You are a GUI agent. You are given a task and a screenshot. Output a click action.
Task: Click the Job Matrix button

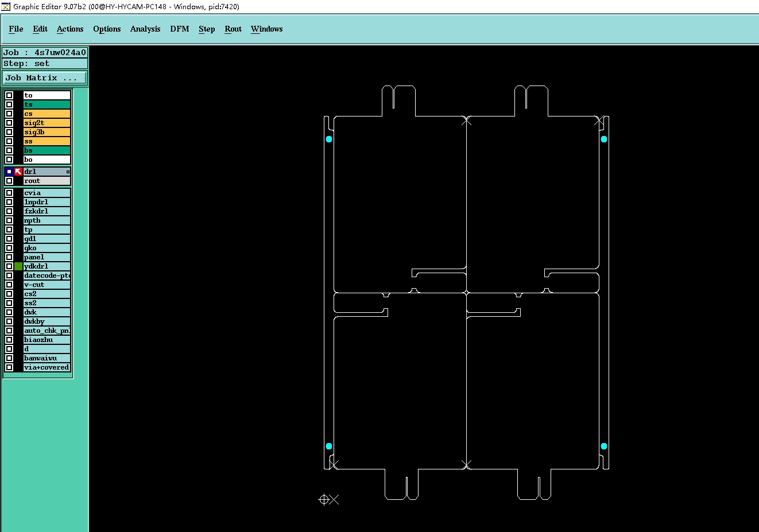(45, 77)
